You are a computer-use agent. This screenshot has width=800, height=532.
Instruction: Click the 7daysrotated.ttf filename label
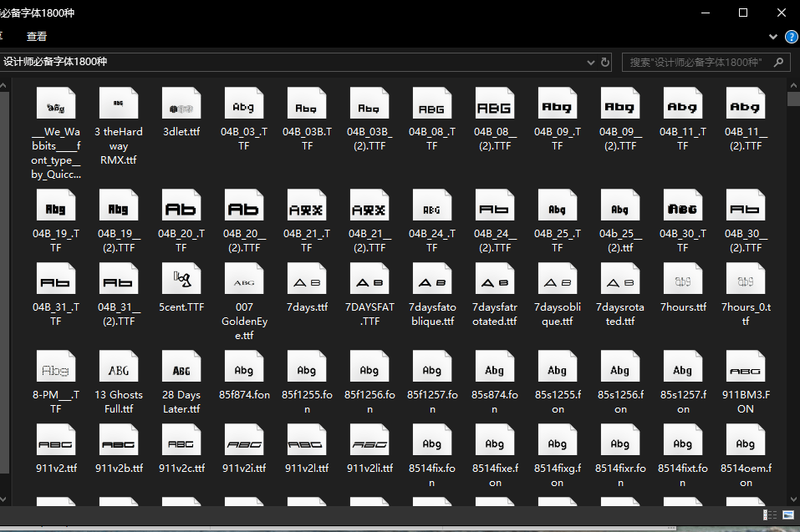620,314
